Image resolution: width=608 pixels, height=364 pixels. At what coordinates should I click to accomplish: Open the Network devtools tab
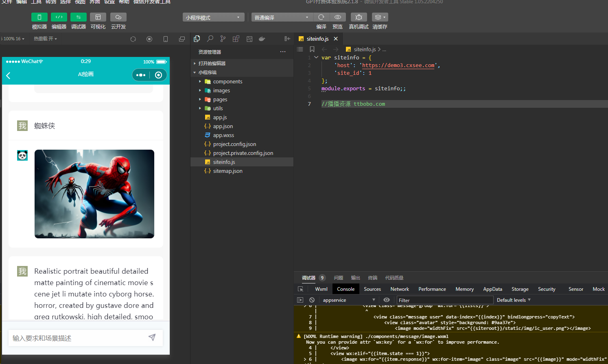click(400, 289)
